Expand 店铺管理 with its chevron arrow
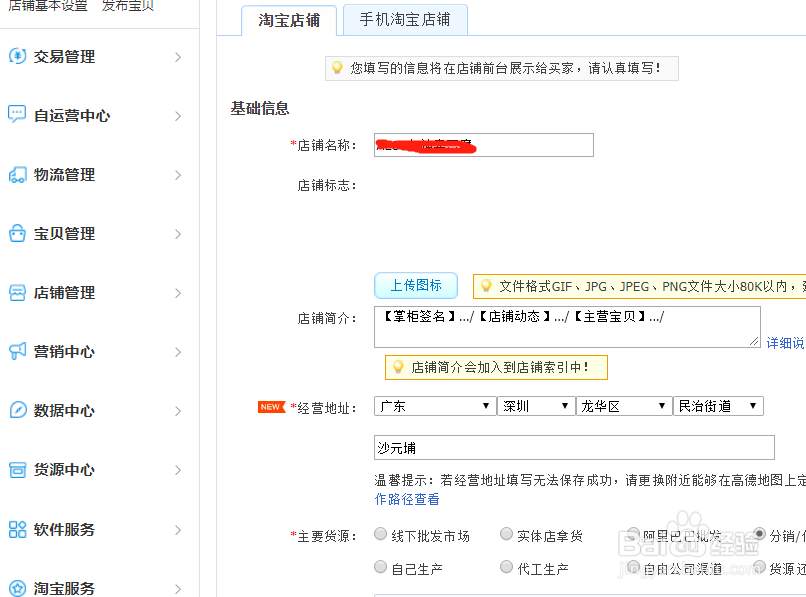The image size is (806, 597). (178, 294)
